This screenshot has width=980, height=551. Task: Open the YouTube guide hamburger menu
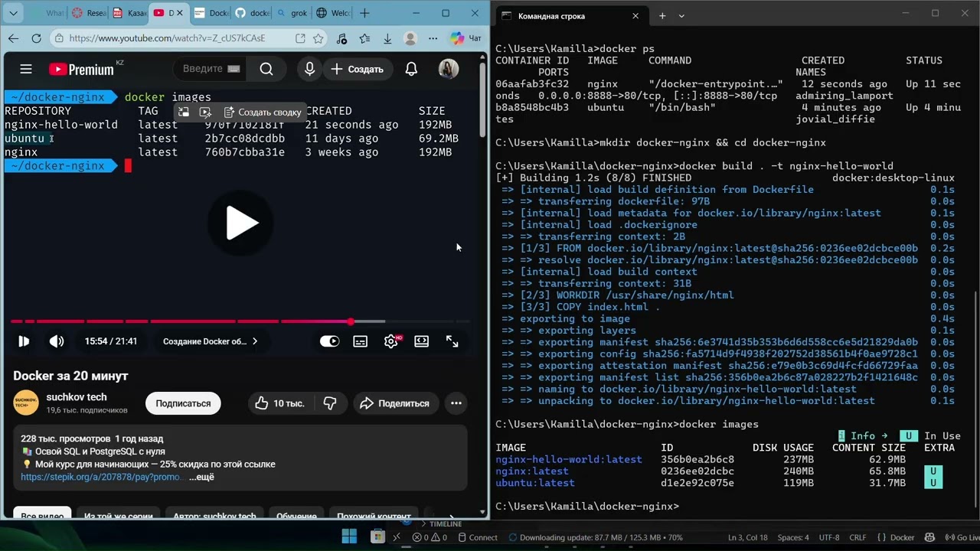(26, 69)
